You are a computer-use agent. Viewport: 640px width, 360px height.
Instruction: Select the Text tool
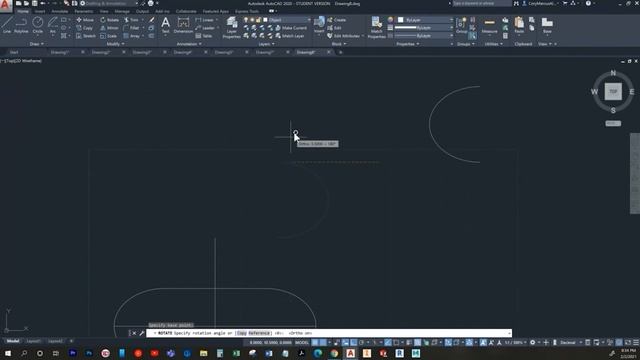tap(165, 25)
